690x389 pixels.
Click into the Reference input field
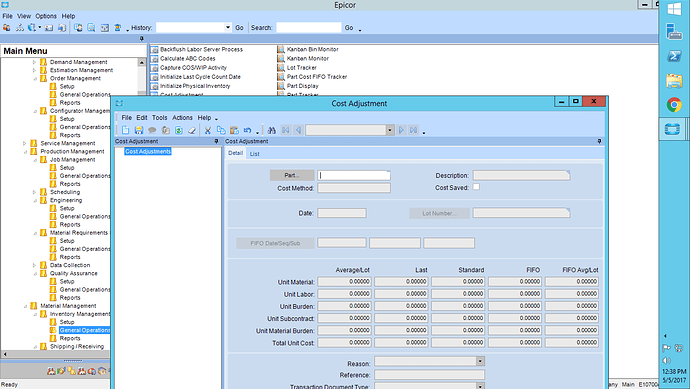429,374
